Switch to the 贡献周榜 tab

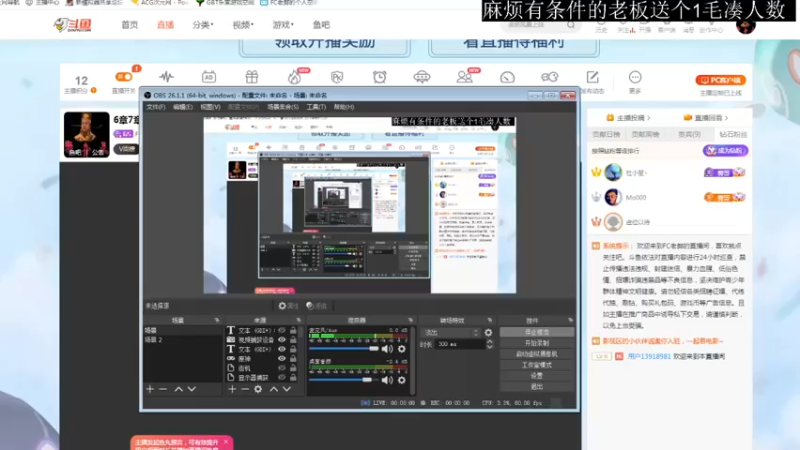(645, 134)
